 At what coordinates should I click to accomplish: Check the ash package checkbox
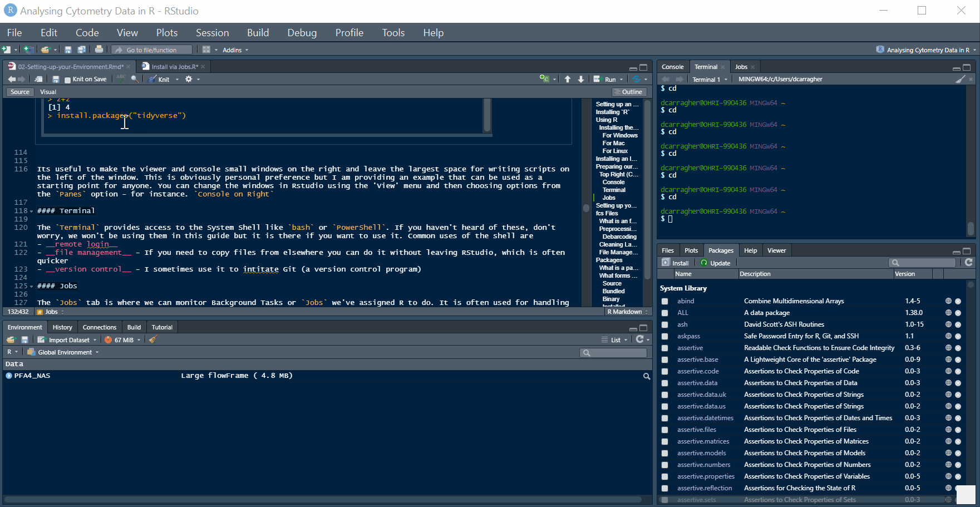(x=664, y=324)
